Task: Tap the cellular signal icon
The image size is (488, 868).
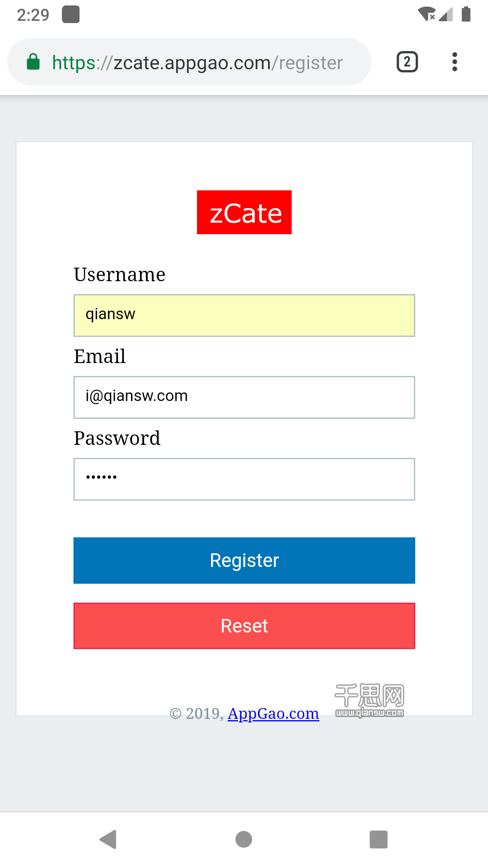Action: (x=446, y=14)
